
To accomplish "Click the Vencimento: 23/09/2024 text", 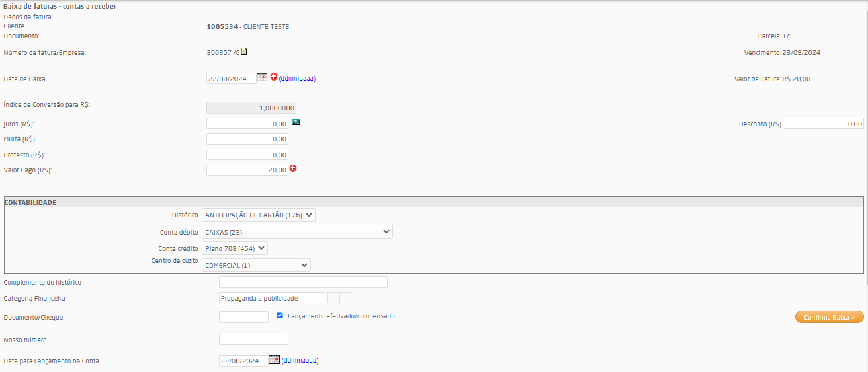I will [x=782, y=52].
